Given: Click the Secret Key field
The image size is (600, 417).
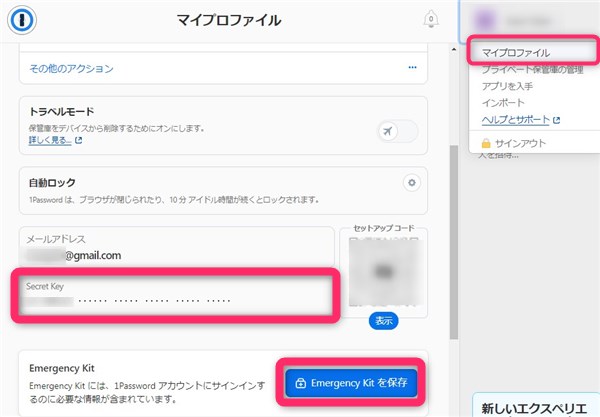Looking at the screenshot, I should [x=176, y=295].
